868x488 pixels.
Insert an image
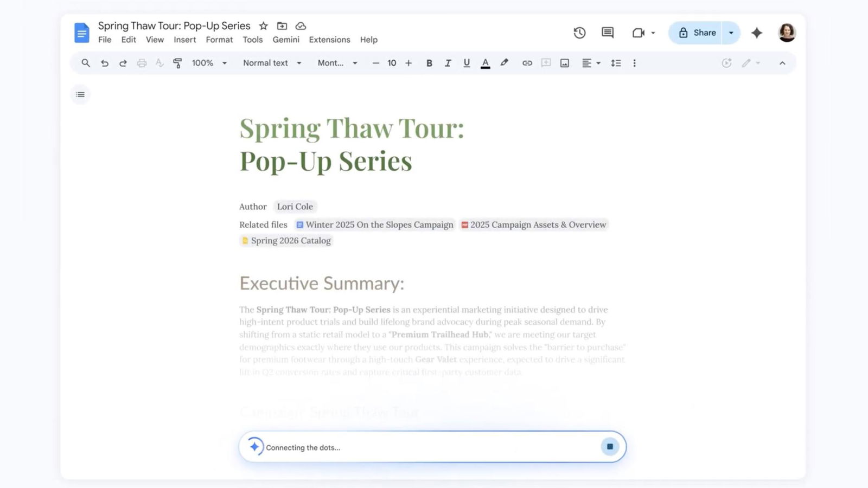click(x=564, y=63)
